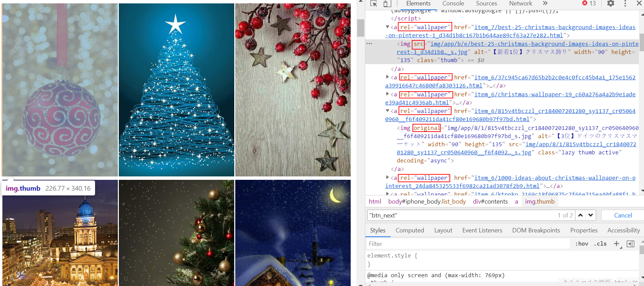Select the Computed pane tab
Screen dimensions: 644x286
[409, 230]
